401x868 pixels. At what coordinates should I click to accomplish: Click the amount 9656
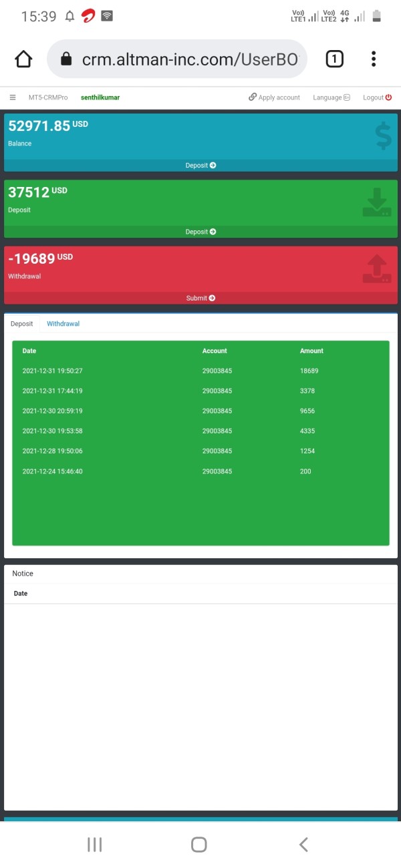coord(307,411)
